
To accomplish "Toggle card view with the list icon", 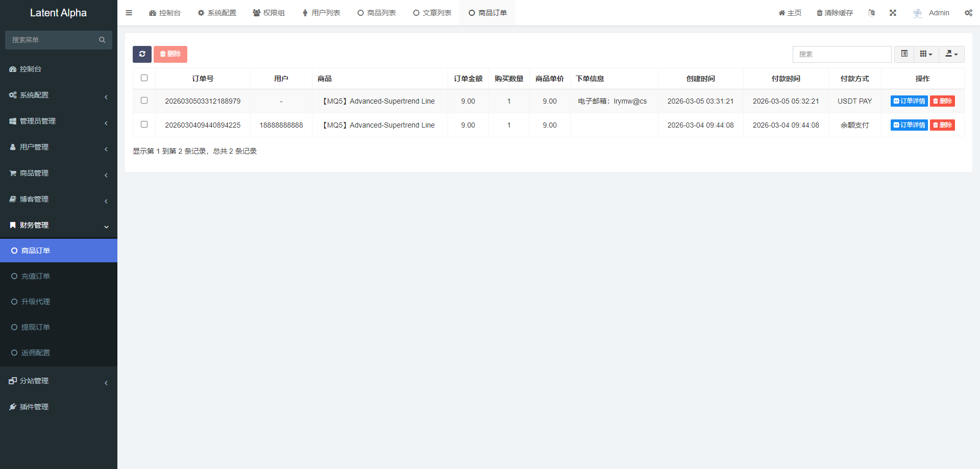I will pos(904,54).
